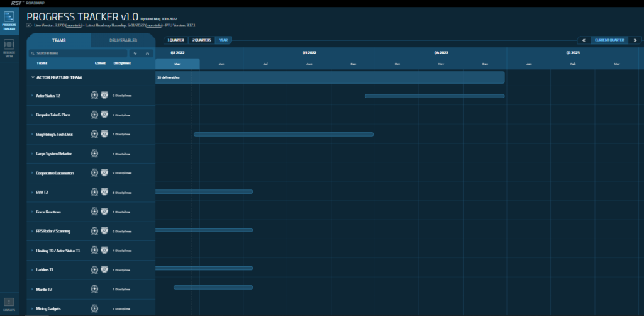Expand the FPS Radar / Scanning row
Screen dimensions: 644x316
pos(32,231)
